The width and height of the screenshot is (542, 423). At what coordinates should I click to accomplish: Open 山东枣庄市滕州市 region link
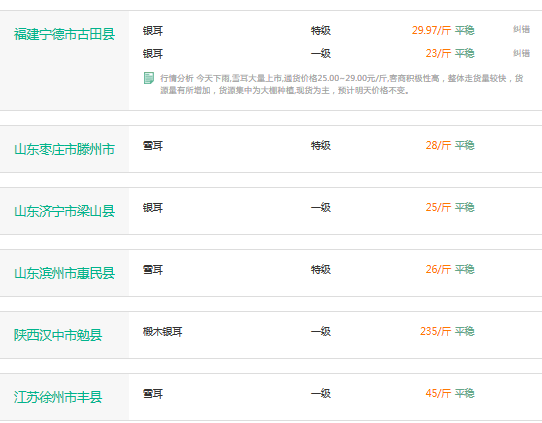click(x=64, y=149)
